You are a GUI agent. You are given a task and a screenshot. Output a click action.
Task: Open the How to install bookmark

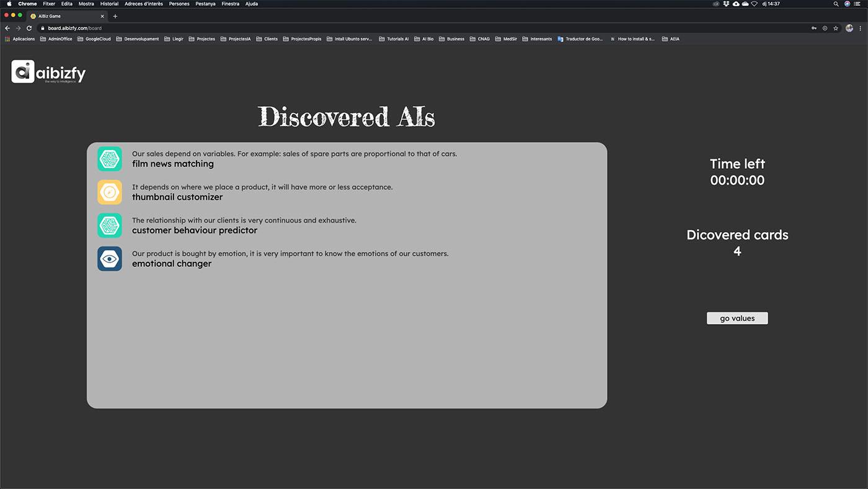[x=632, y=39]
